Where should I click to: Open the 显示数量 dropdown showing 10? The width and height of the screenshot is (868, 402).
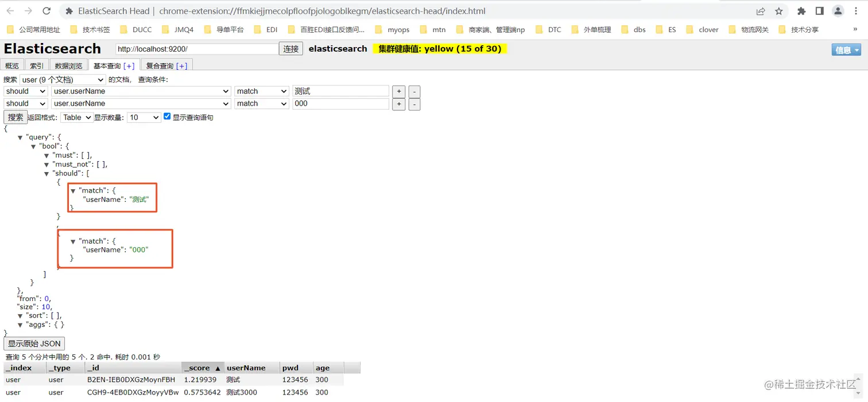coord(144,117)
